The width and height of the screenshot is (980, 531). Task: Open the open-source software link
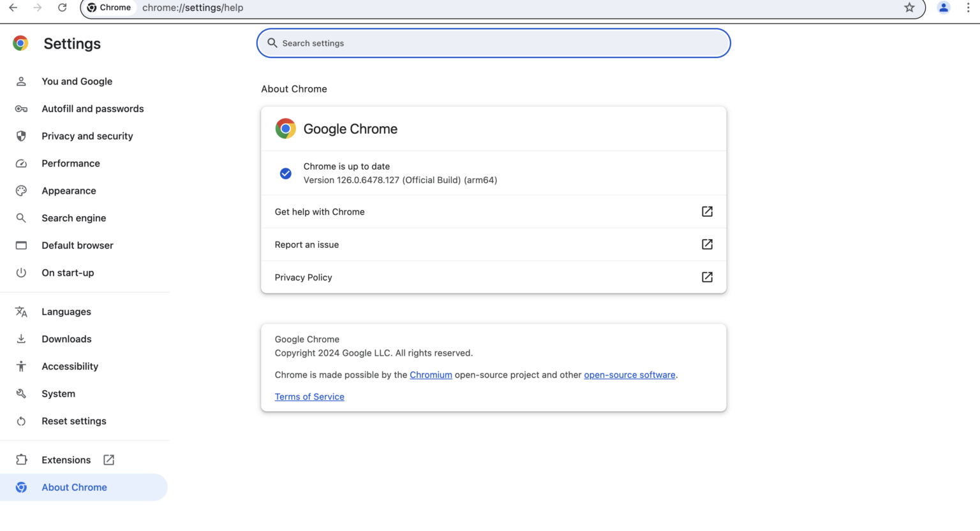(629, 375)
